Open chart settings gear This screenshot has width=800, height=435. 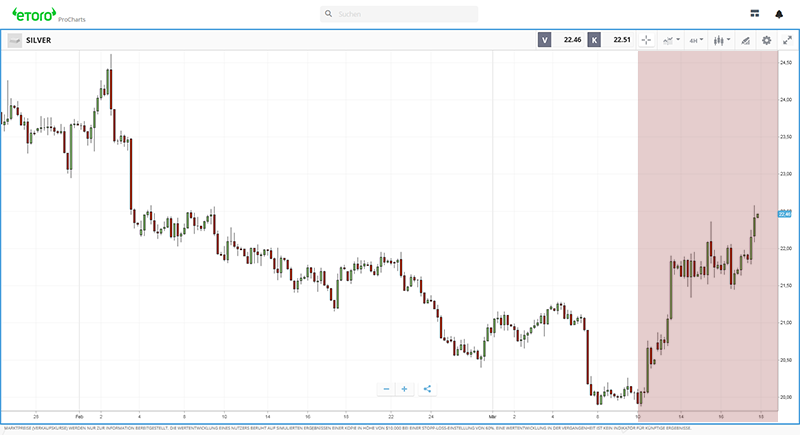coord(766,40)
